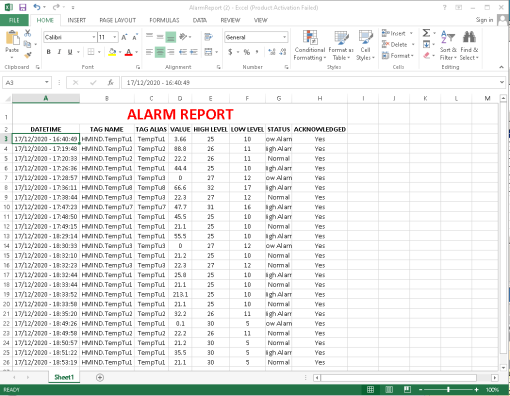
Task: Decrease the cell indent
Action: (x=183, y=52)
